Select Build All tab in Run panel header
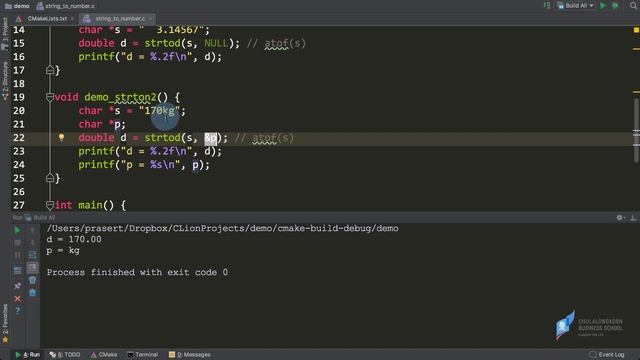This screenshot has width=640, height=360. [40, 218]
